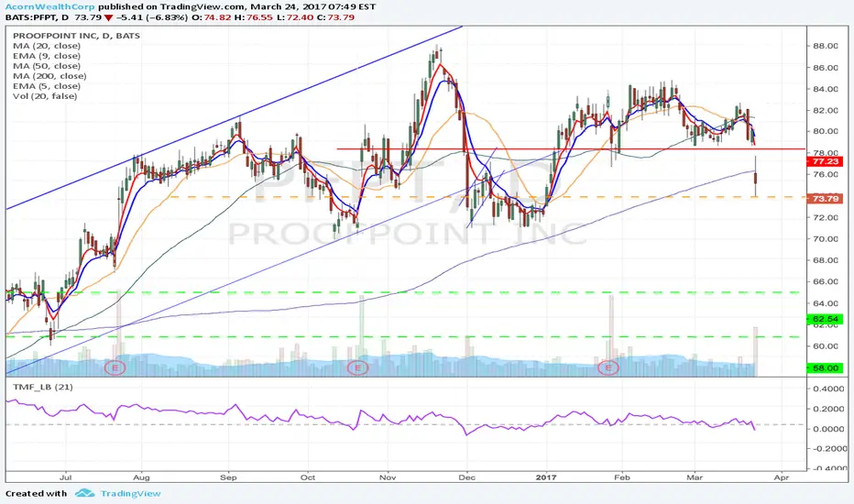
Task: Click the earnings E marker just before Aug
Action: [115, 367]
